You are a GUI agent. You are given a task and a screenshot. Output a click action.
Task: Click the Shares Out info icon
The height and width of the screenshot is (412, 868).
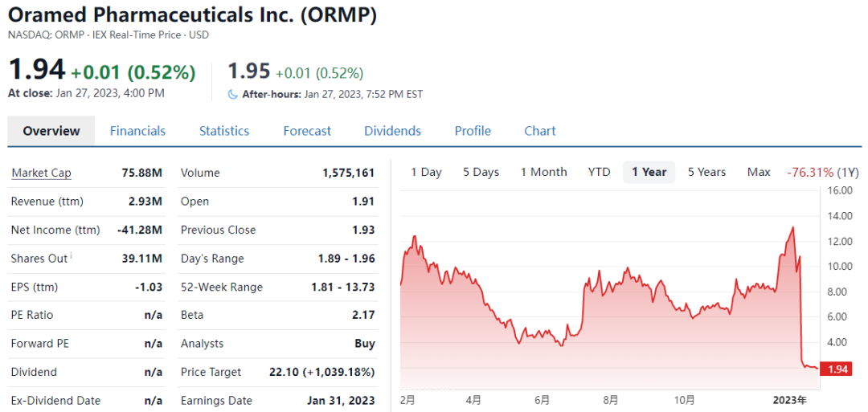pos(71,257)
